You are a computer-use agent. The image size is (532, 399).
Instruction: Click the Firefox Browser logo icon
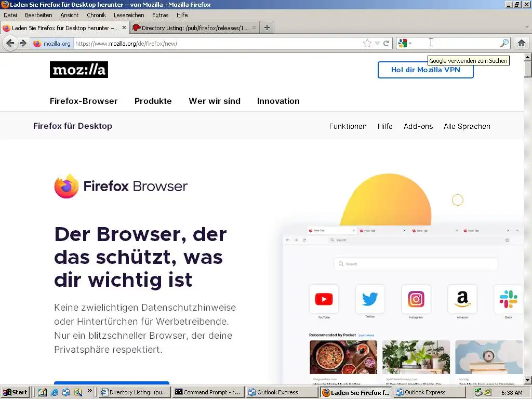(x=66, y=186)
